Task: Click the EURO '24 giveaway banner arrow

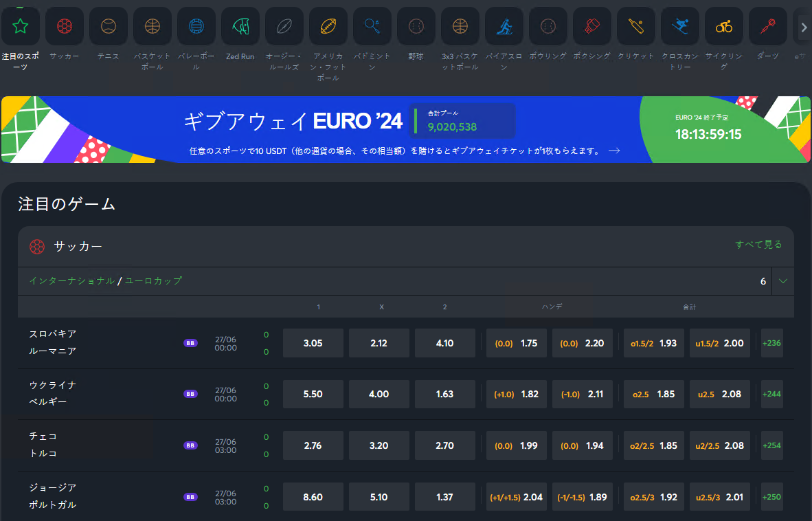Action: click(614, 151)
